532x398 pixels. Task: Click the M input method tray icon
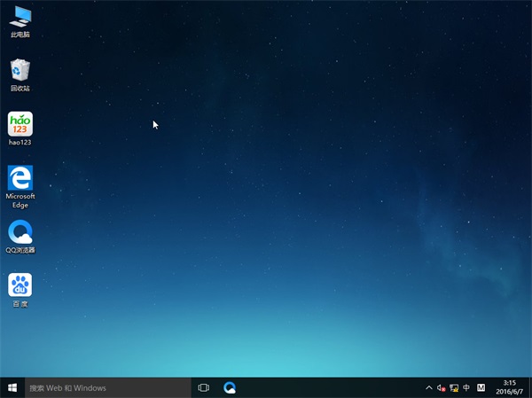pos(481,387)
